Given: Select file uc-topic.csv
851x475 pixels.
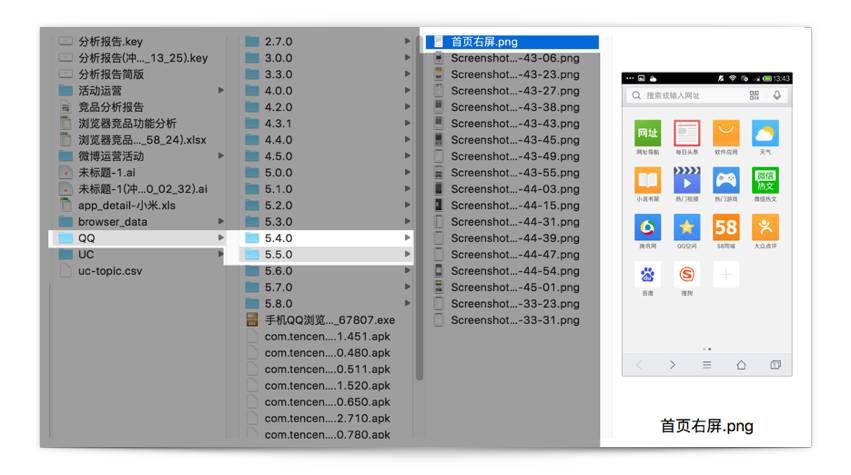Looking at the screenshot, I should 110,271.
